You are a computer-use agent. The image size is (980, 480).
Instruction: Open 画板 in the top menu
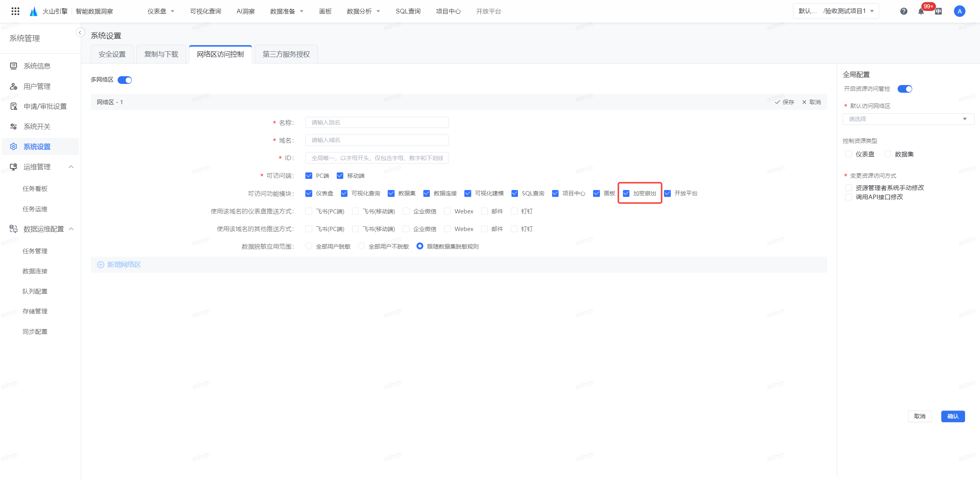325,11
